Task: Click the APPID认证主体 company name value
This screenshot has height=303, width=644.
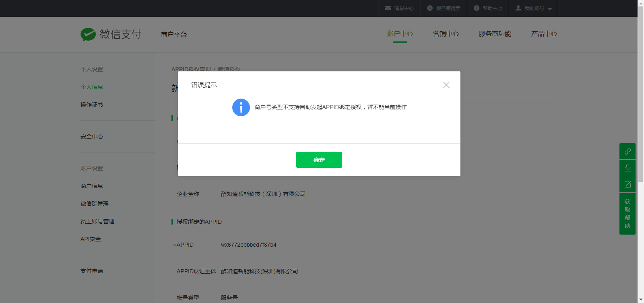Action: tap(260, 271)
